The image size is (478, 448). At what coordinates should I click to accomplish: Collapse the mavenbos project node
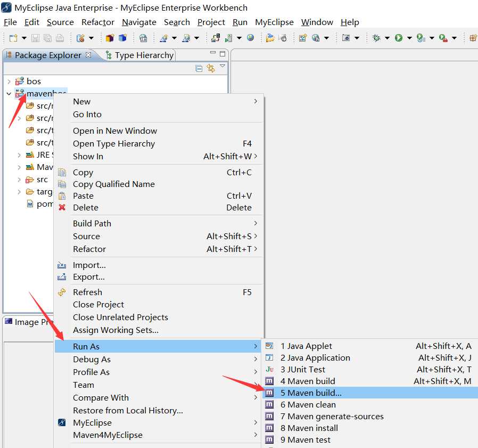tap(9, 94)
